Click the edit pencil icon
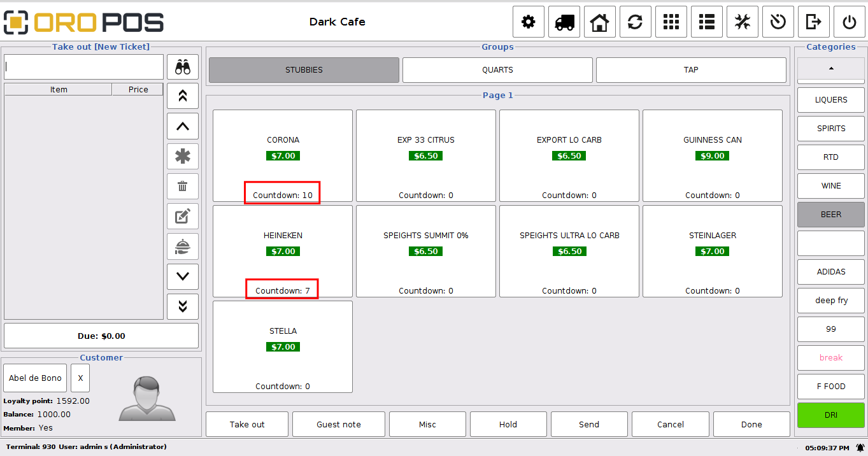This screenshot has height=456, width=868. 183,217
